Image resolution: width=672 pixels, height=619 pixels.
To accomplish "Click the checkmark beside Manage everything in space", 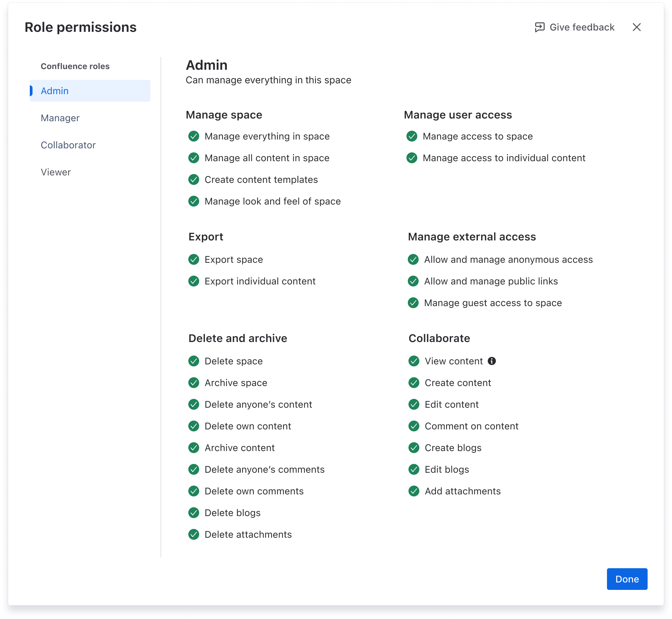I will coord(194,136).
